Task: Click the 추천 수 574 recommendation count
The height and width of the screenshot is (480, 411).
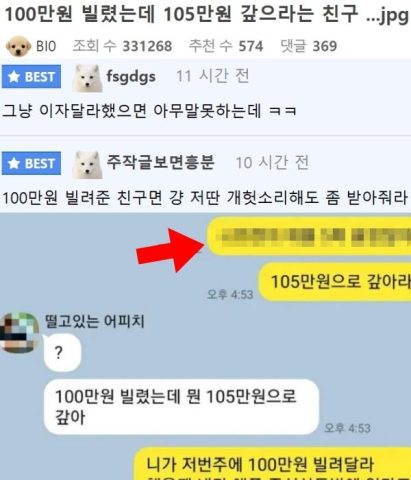Action: tap(226, 46)
